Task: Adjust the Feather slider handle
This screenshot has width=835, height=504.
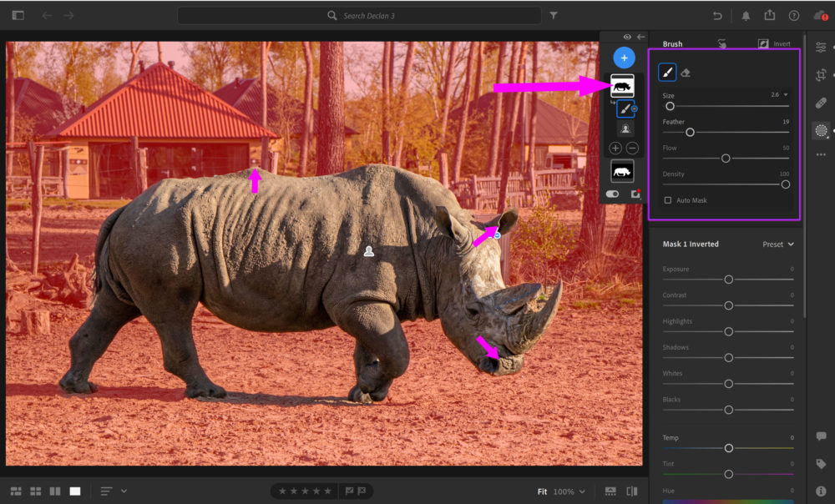Action: (690, 132)
